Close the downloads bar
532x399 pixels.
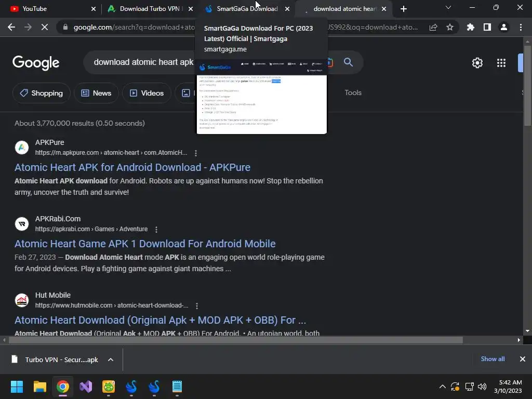click(523, 359)
